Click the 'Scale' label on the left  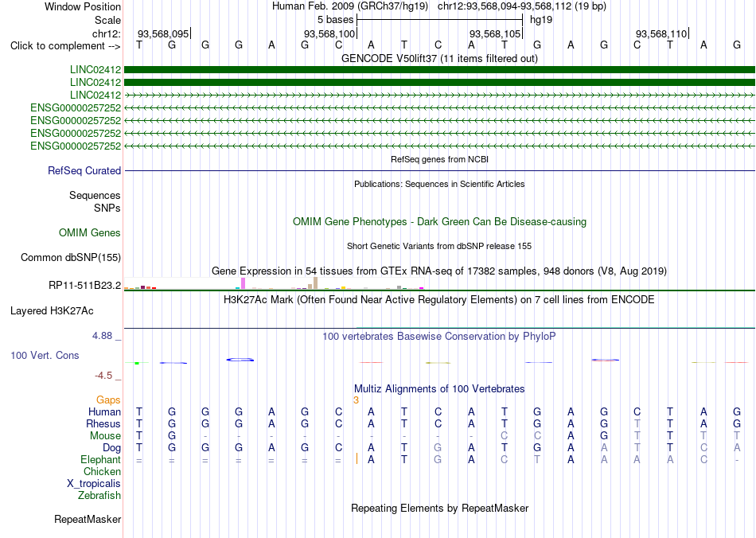tap(107, 20)
